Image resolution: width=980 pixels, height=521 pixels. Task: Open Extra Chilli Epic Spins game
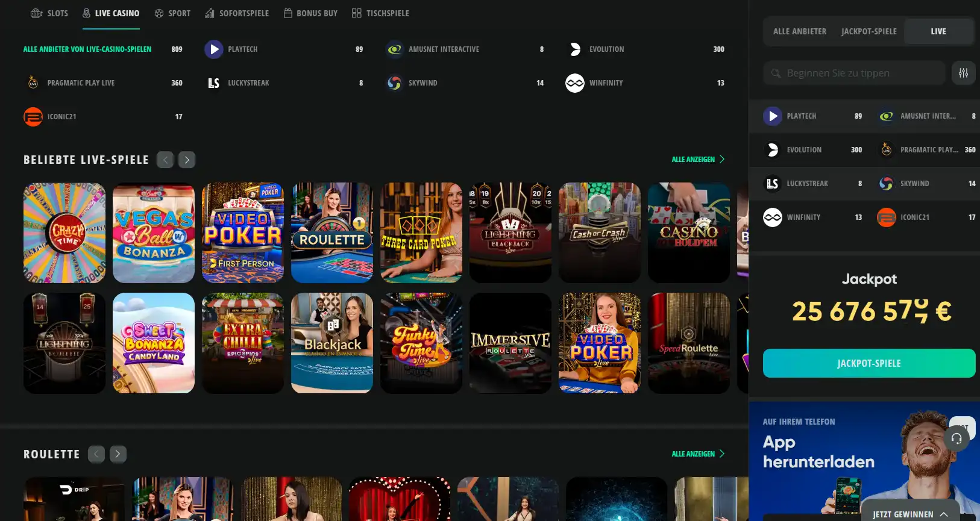[x=243, y=343]
